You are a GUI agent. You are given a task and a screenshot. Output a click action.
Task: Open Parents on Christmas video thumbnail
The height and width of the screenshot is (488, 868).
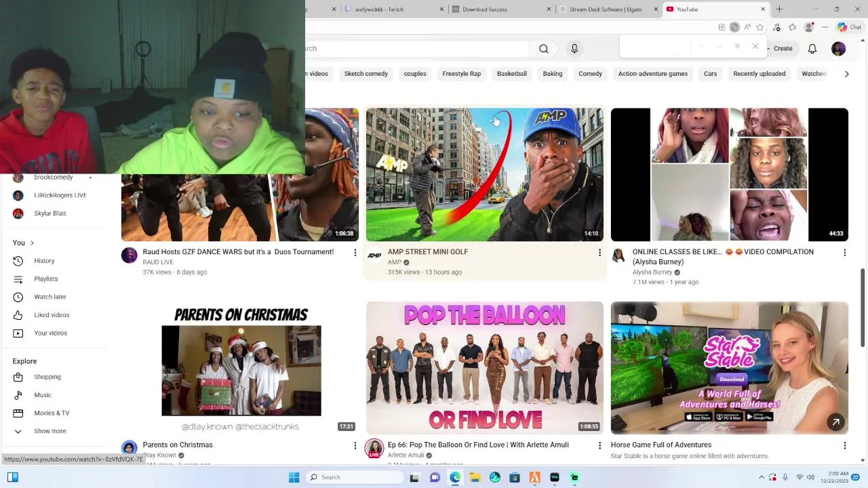pos(240,367)
